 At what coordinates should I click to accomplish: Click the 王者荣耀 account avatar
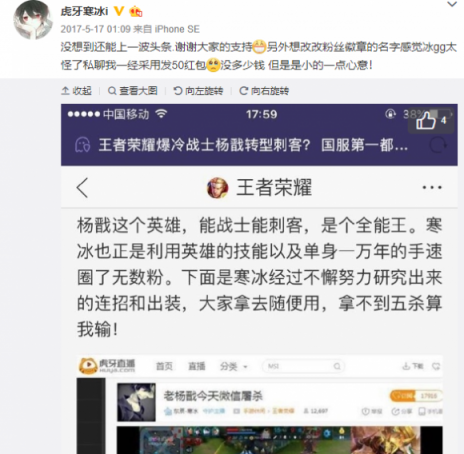[218, 188]
